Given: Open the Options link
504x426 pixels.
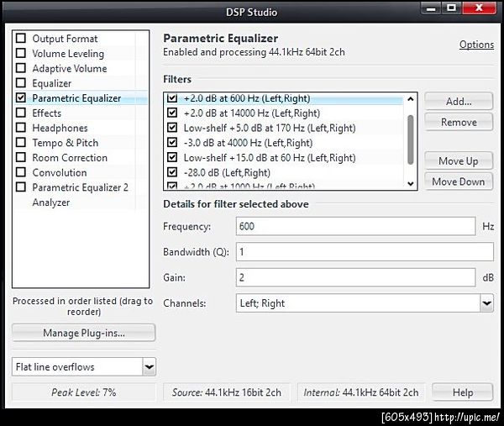Looking at the screenshot, I should [476, 45].
